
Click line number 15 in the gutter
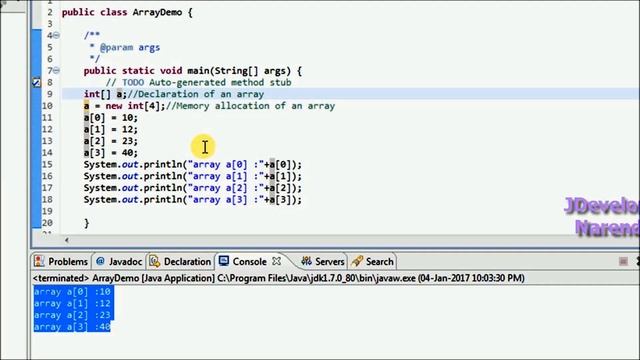pos(47,164)
